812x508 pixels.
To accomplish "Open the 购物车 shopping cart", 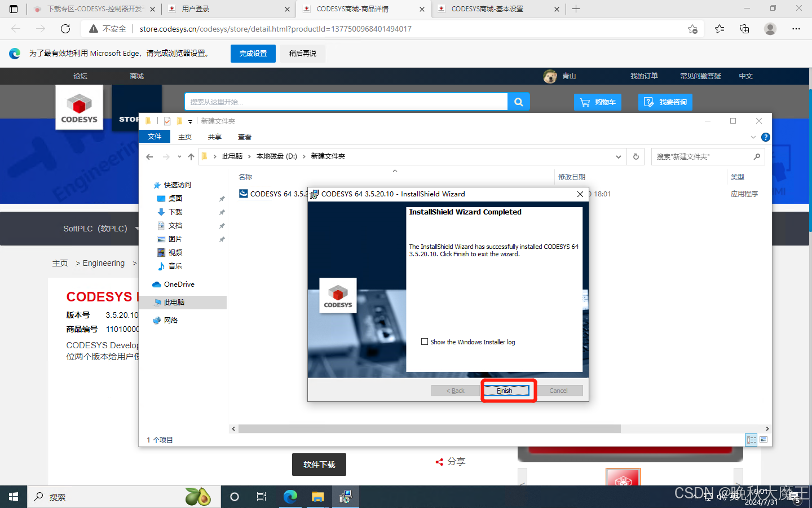I will [x=598, y=102].
